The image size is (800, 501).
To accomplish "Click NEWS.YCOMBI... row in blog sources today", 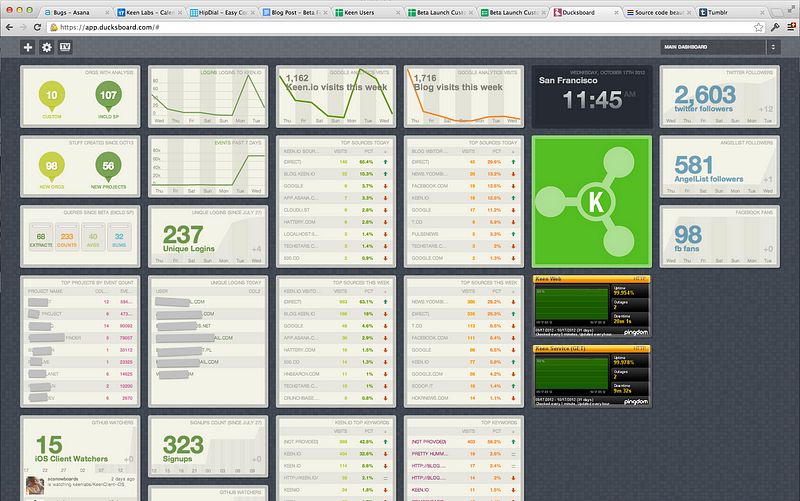I will pos(464,174).
